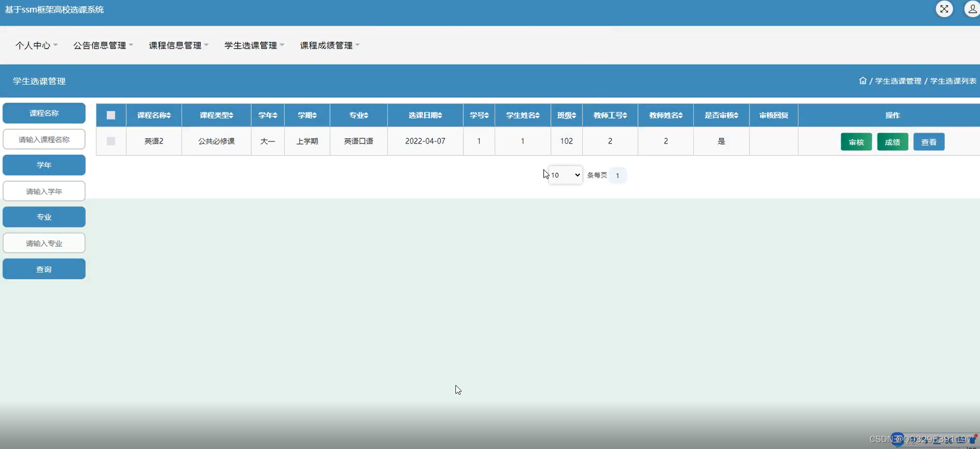Image resolution: width=980 pixels, height=449 pixels.
Task: Click the 学年 filter label button
Action: pos(44,165)
